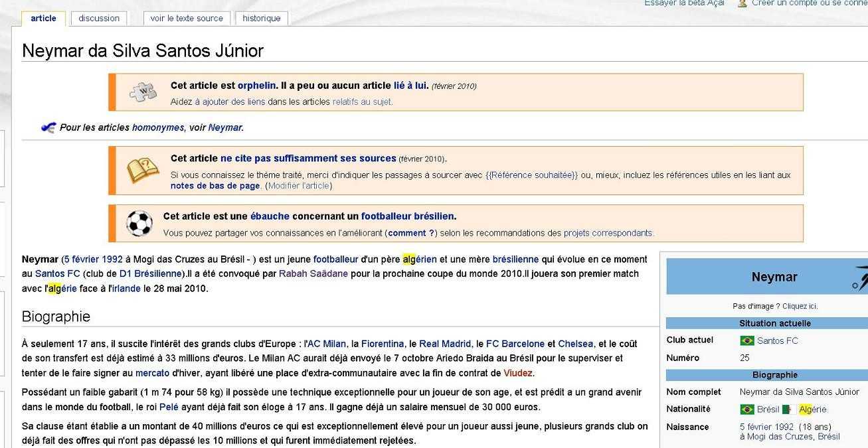Follow the 'Pelé' link in the biography
The height and width of the screenshot is (448, 868).
(x=169, y=407)
